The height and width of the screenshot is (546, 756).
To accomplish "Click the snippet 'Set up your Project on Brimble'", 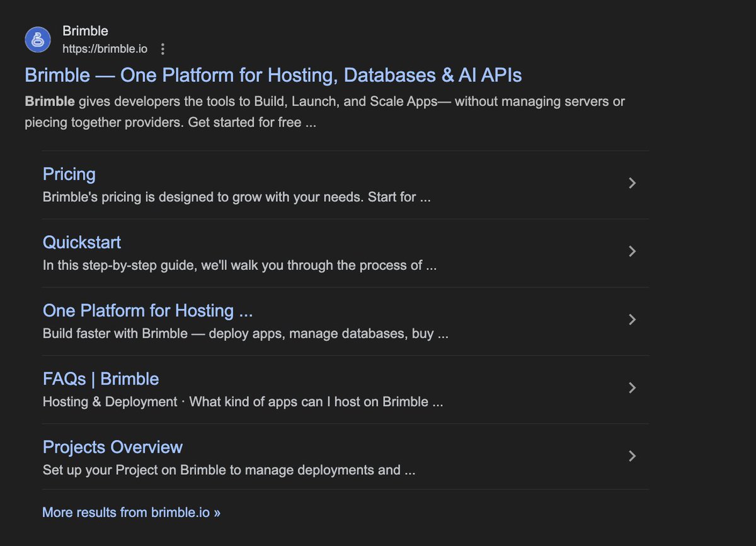I will 229,470.
